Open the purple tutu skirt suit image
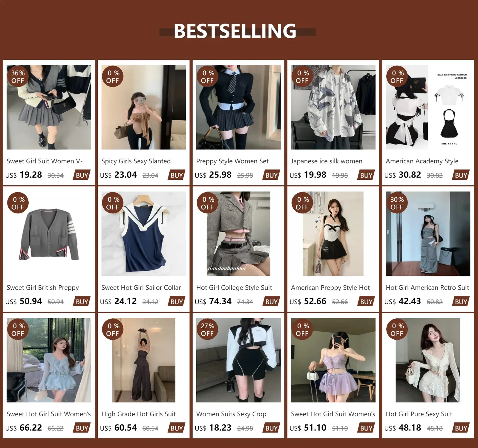 point(333,360)
